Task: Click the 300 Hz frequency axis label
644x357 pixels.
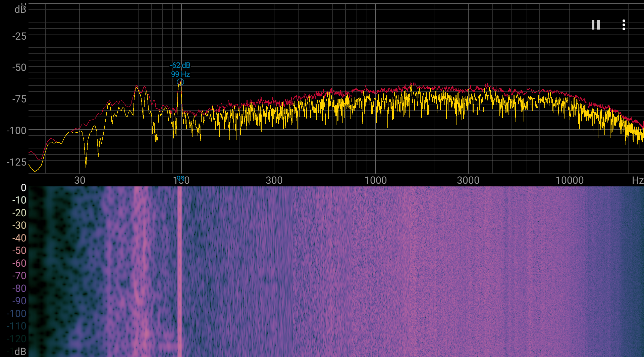Action: click(274, 180)
